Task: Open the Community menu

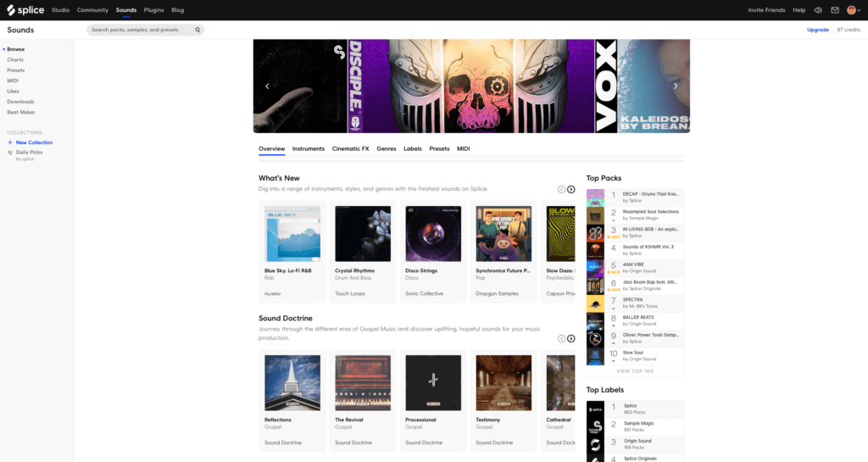Action: click(x=92, y=10)
